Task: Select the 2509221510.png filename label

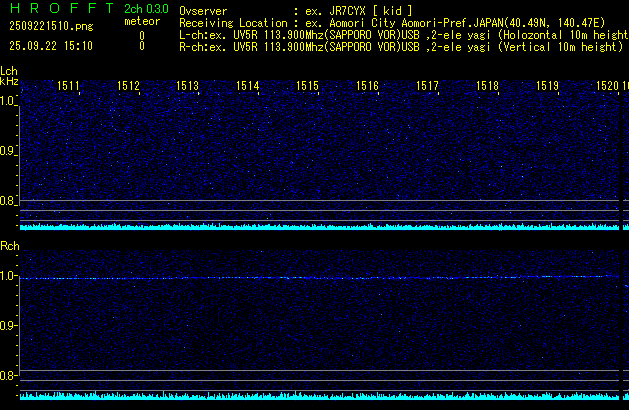Action: (43, 26)
